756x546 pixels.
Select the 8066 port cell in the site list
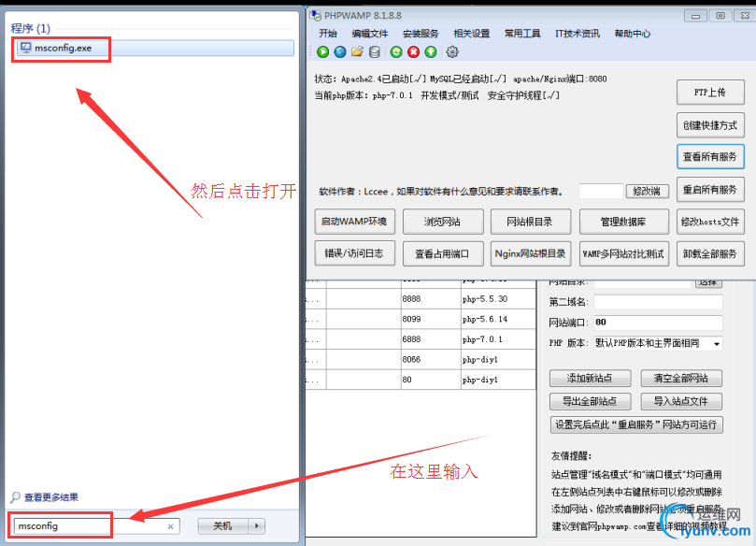431,359
